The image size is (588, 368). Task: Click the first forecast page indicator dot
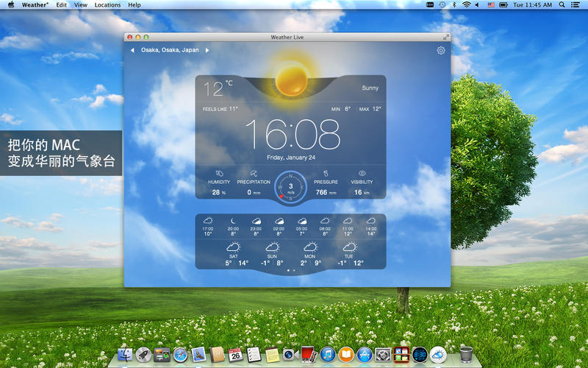click(288, 270)
